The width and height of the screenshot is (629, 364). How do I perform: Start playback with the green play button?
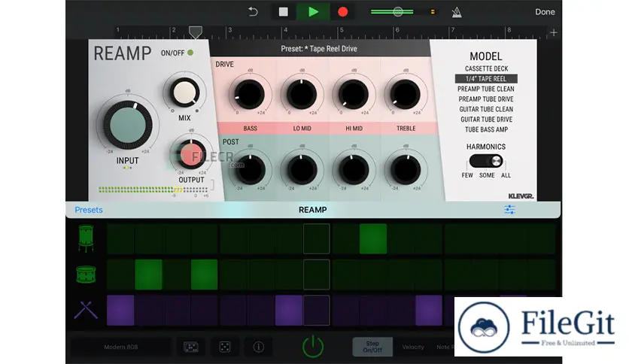[x=313, y=11]
